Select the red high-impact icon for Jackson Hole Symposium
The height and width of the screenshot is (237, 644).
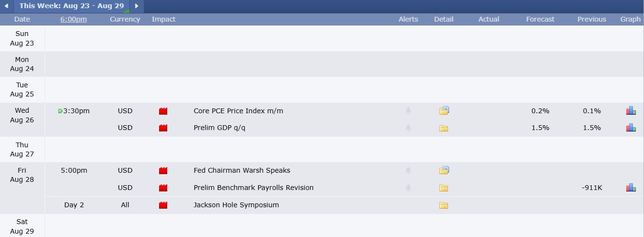click(163, 205)
